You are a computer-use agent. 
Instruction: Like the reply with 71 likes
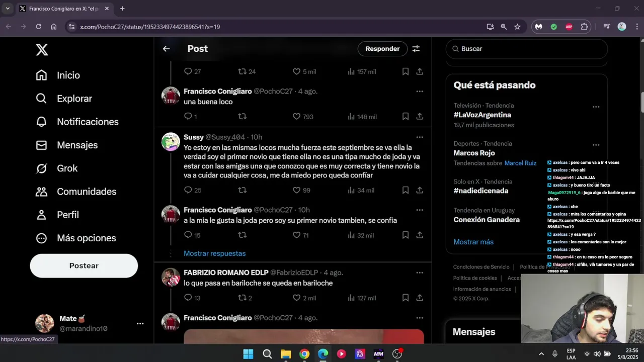pyautogui.click(x=301, y=235)
